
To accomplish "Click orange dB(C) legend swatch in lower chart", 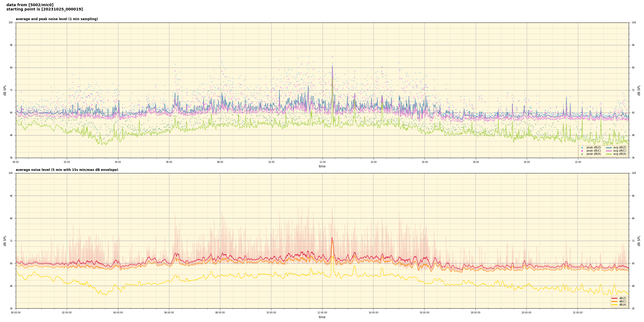I will [614, 301].
